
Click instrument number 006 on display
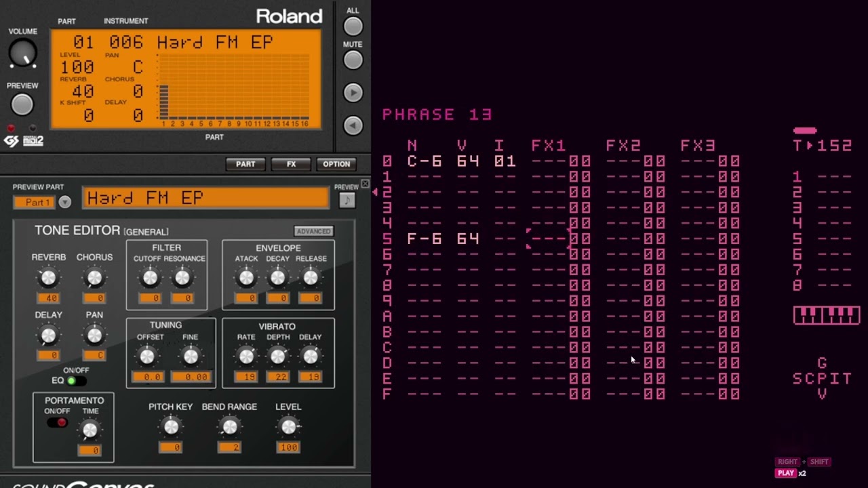[126, 43]
